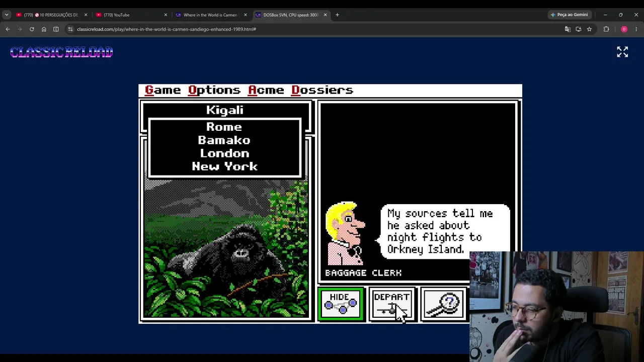This screenshot has height=362, width=644.
Task: Open the Options menu
Action: coord(214,90)
